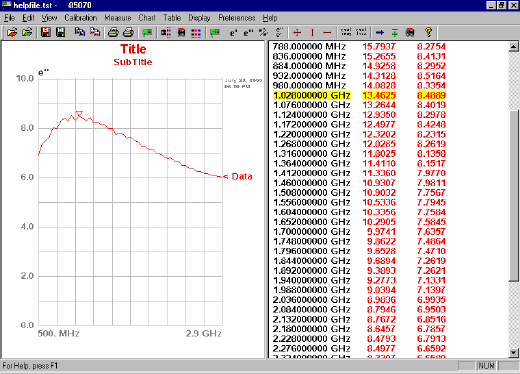Show e'' loss factor plot
520x374 pixels.
pos(248,32)
